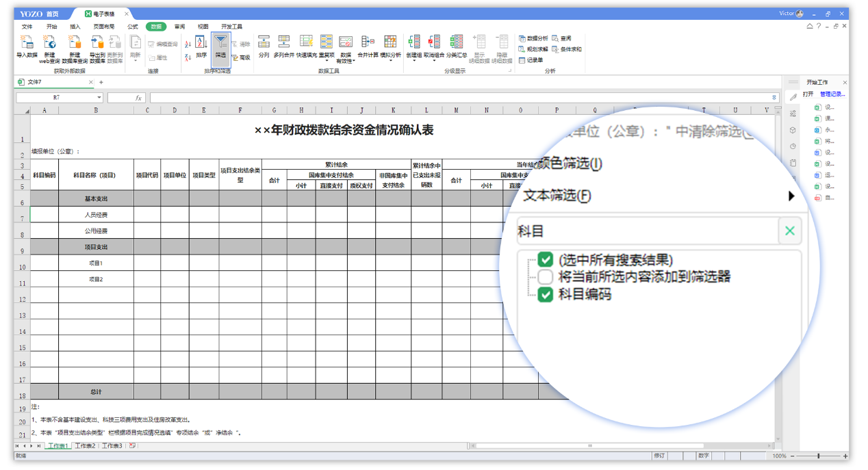868x470 pixels.
Task: Uncheck the 选中所有搜索结果 checkbox
Action: [x=545, y=259]
